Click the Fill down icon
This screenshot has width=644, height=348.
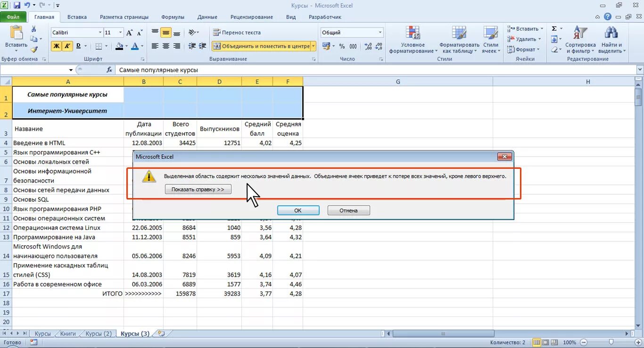point(554,39)
